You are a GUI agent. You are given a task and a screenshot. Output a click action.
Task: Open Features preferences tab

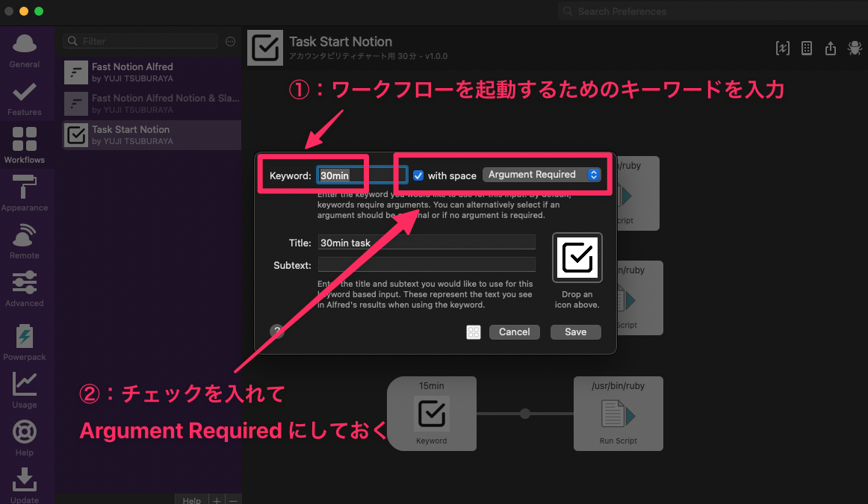[x=25, y=99]
